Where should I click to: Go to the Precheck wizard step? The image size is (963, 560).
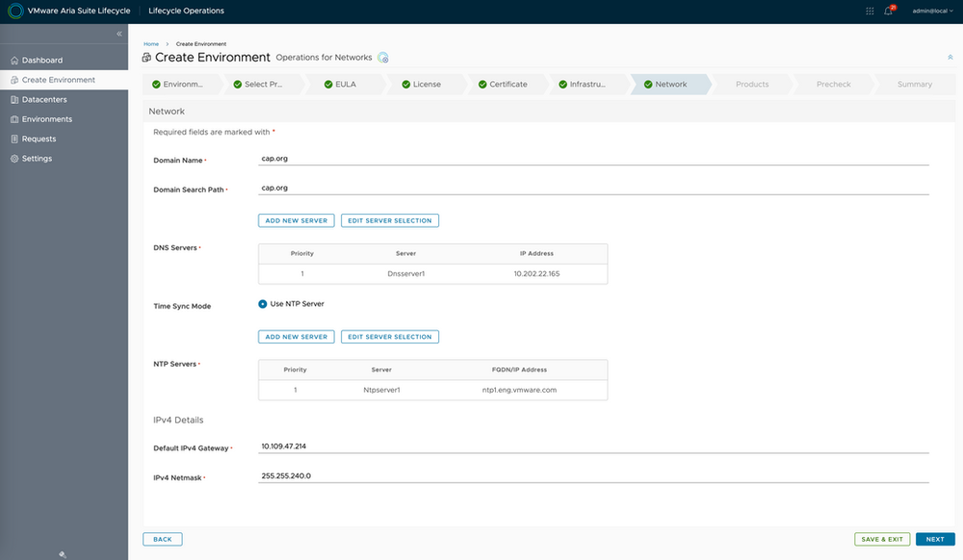tap(833, 84)
